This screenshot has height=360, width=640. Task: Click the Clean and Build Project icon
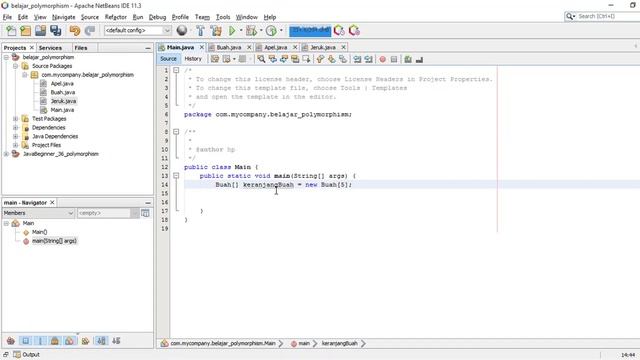(x=216, y=31)
